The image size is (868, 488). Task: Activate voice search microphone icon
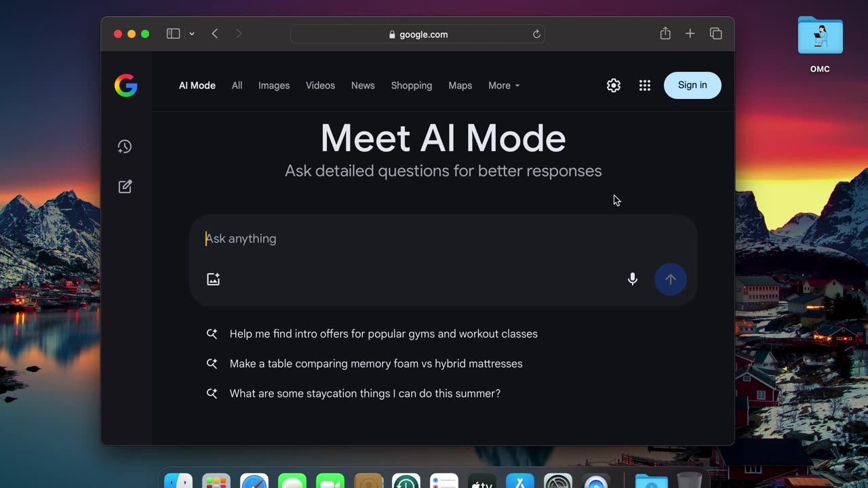tap(633, 279)
